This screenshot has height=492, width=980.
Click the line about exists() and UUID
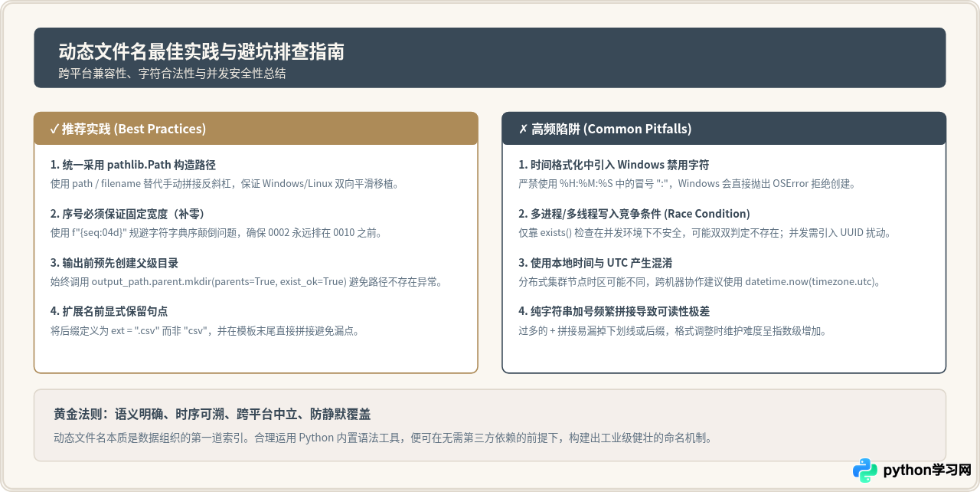point(706,233)
